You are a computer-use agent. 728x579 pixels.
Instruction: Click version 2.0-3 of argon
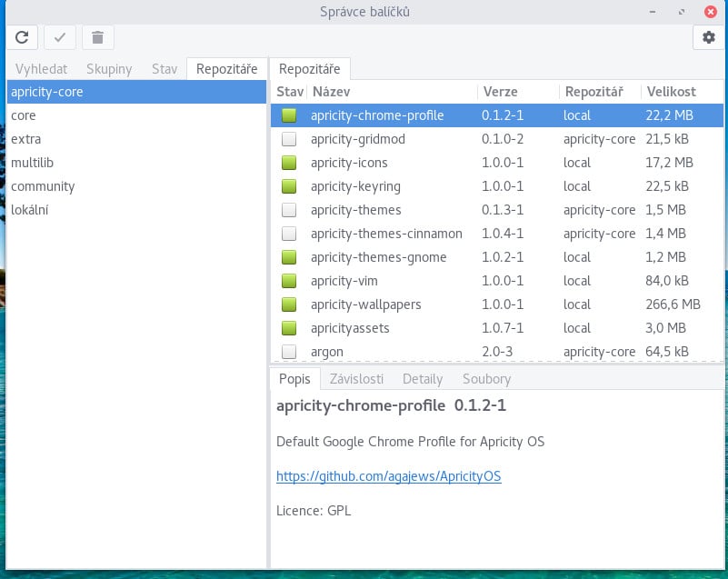(497, 352)
